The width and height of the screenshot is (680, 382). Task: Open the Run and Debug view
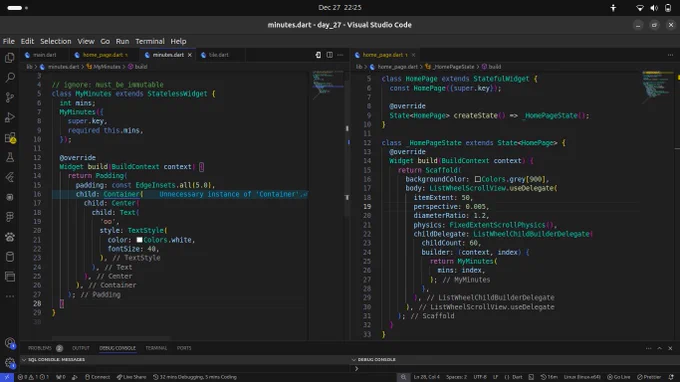(x=10, y=118)
